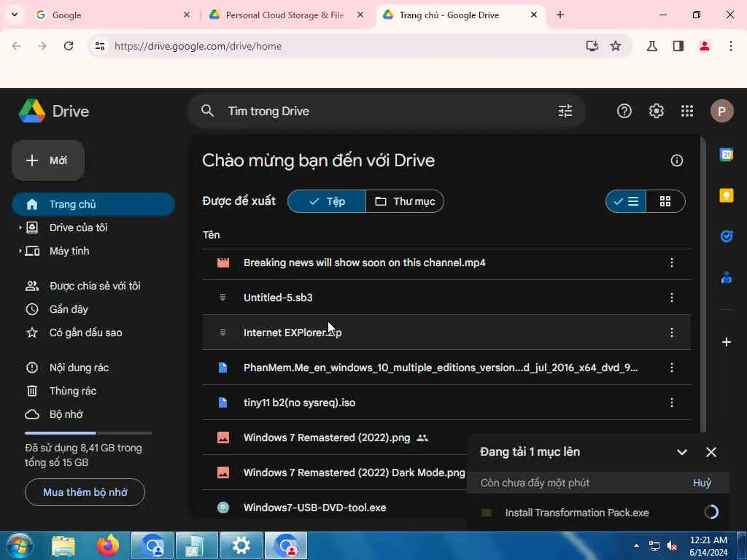Open Chrome three-dot menu

730,46
